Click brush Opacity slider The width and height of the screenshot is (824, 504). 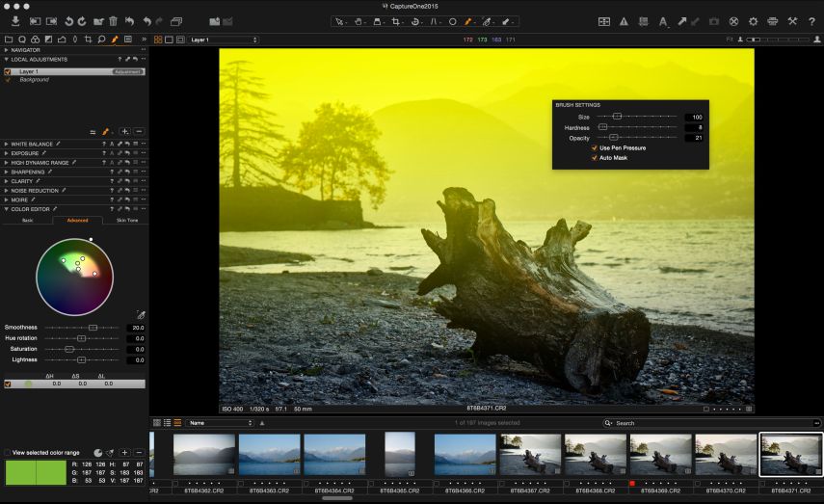pyautogui.click(x=637, y=138)
